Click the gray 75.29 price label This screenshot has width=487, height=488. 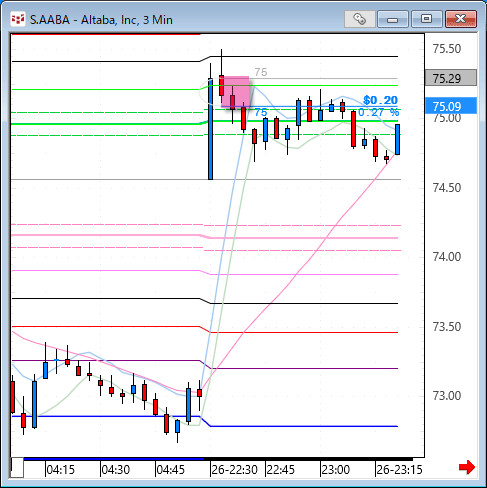click(x=451, y=78)
